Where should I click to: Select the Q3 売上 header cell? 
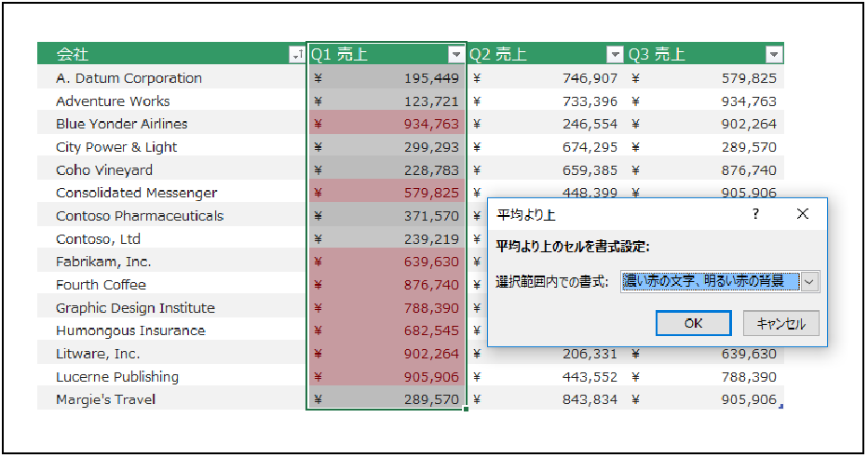click(705, 54)
